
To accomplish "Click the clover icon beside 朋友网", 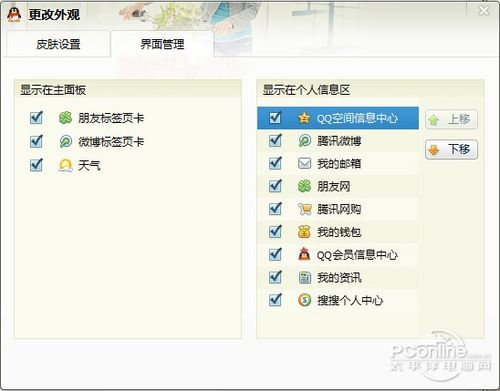I will tap(304, 186).
